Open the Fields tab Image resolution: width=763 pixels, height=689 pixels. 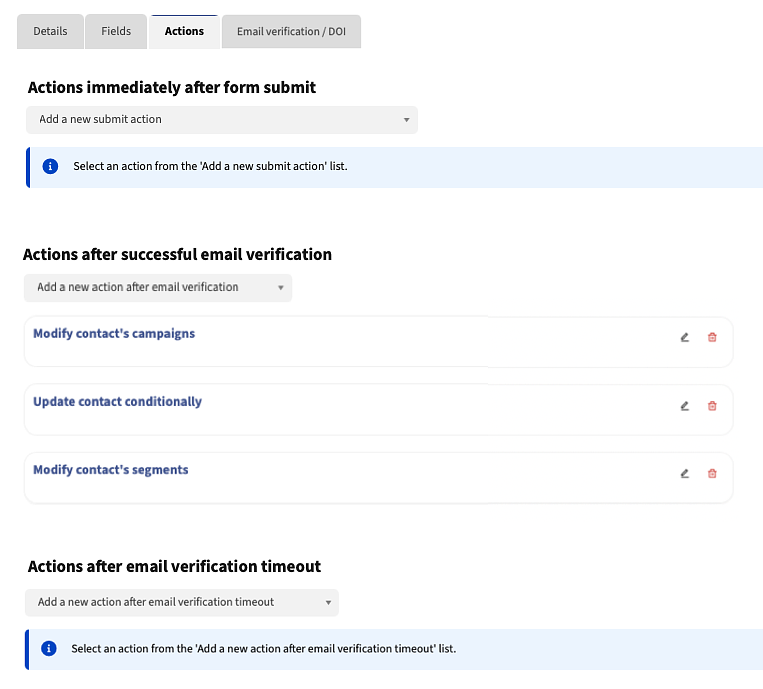(x=116, y=32)
